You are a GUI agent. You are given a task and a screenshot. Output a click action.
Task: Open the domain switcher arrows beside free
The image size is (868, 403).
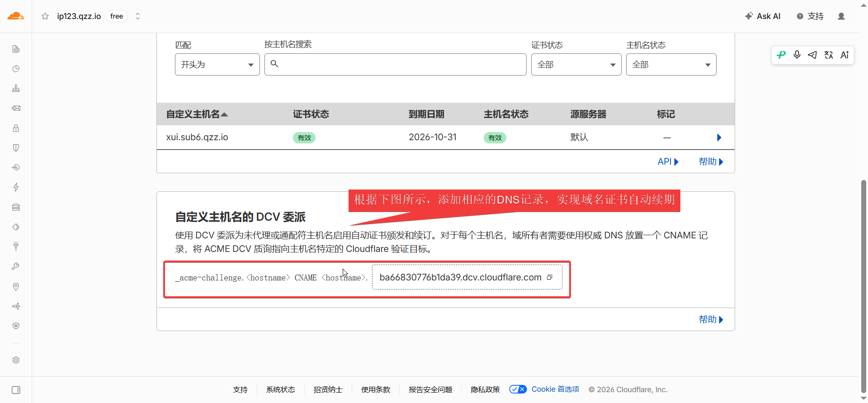click(138, 16)
